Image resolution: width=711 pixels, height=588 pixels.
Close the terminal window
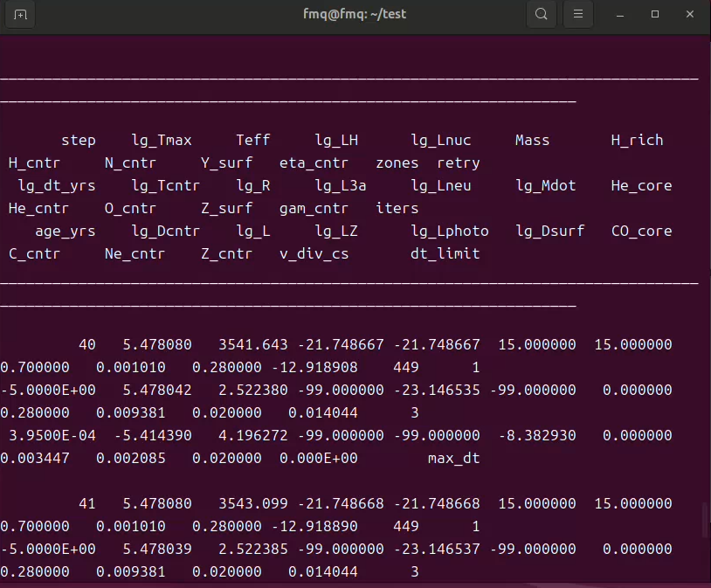(x=690, y=14)
